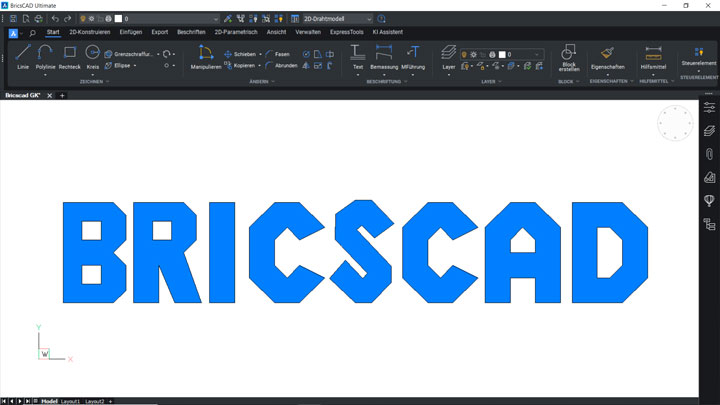Open the Beschriften ribbon tab
The image size is (720, 405).
(x=191, y=32)
